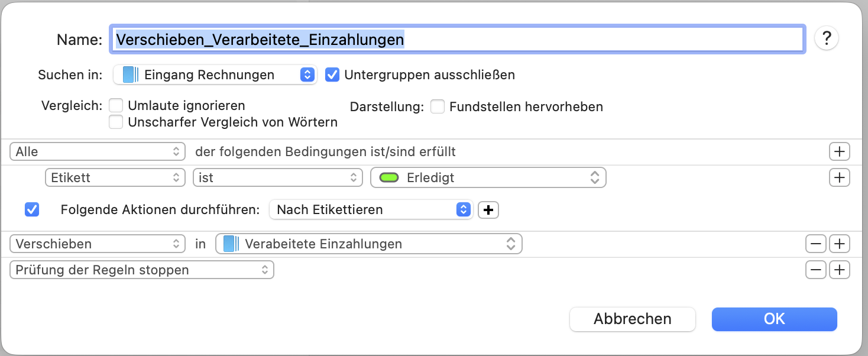Add condition with plus beside 'Alle' row
This screenshot has width=868, height=356.
pos(839,151)
